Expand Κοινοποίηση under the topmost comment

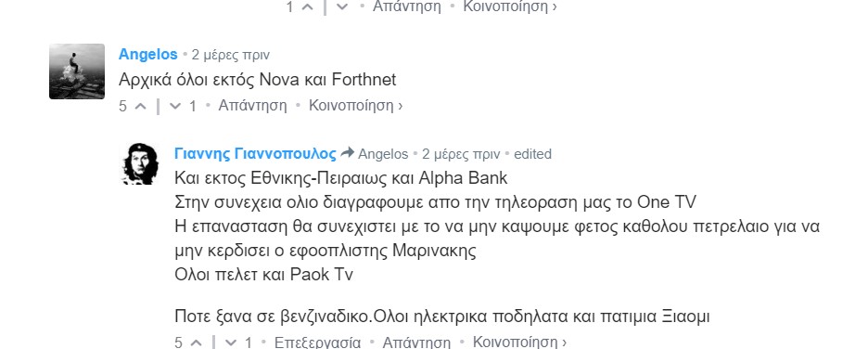coord(510,6)
